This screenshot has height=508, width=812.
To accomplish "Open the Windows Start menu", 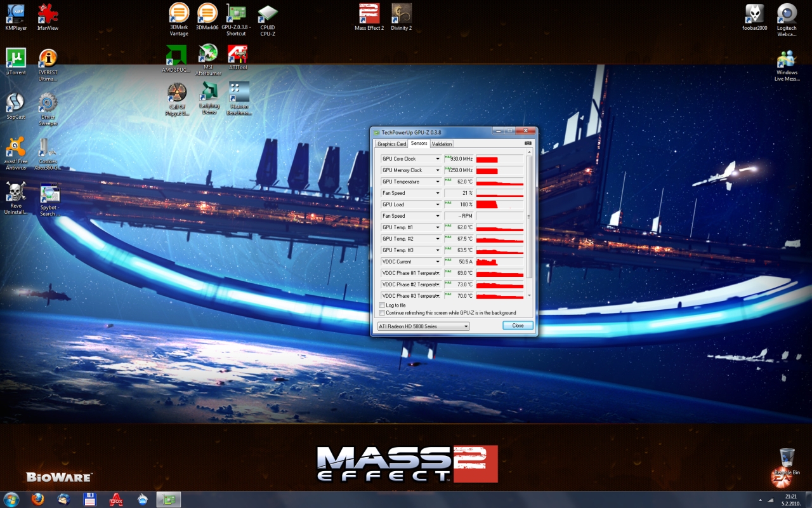I will coord(11,499).
